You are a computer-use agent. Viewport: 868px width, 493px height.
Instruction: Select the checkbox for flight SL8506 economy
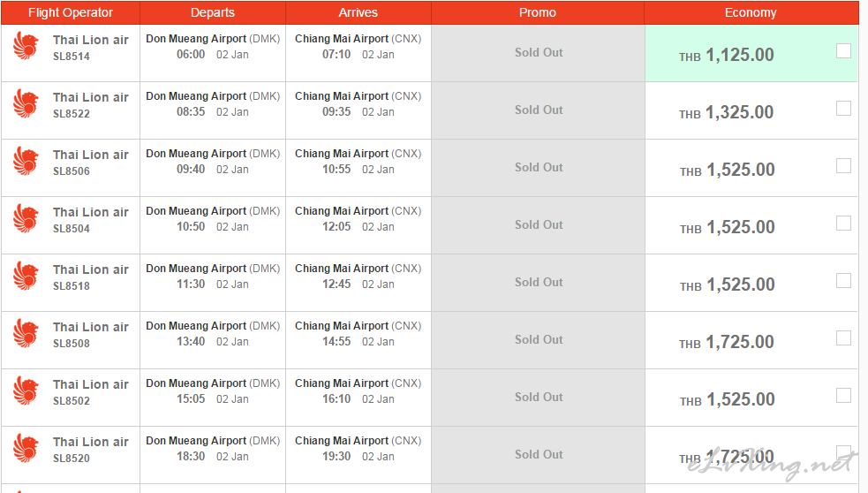pos(843,166)
